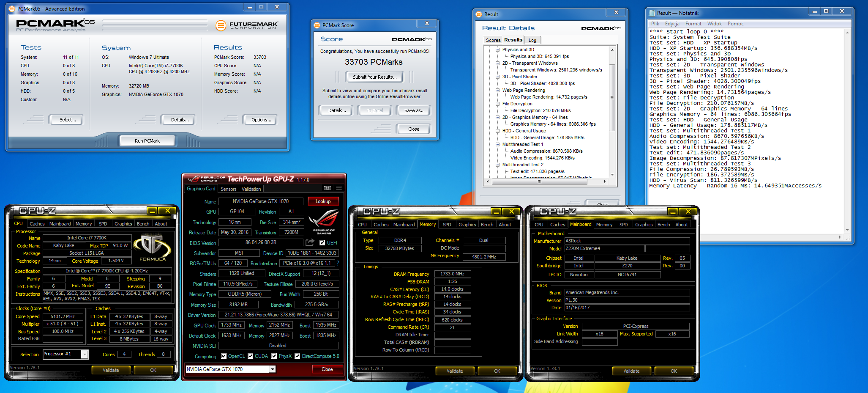Click Submit Your Results... button

click(374, 77)
